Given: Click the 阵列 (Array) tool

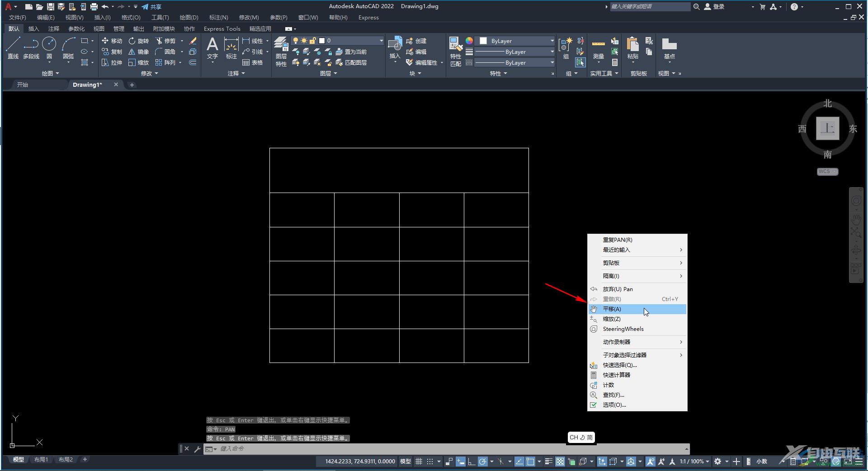Looking at the screenshot, I should [x=165, y=62].
